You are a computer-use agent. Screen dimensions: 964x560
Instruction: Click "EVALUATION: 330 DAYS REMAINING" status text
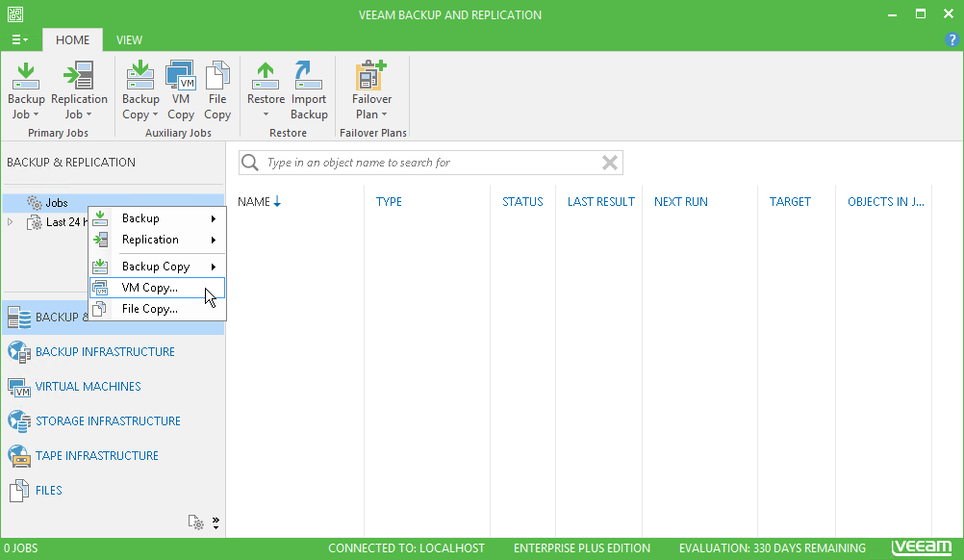click(773, 548)
